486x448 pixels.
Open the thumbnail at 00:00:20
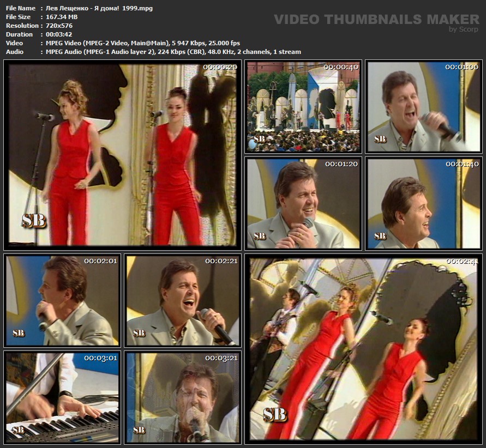pyautogui.click(x=122, y=155)
